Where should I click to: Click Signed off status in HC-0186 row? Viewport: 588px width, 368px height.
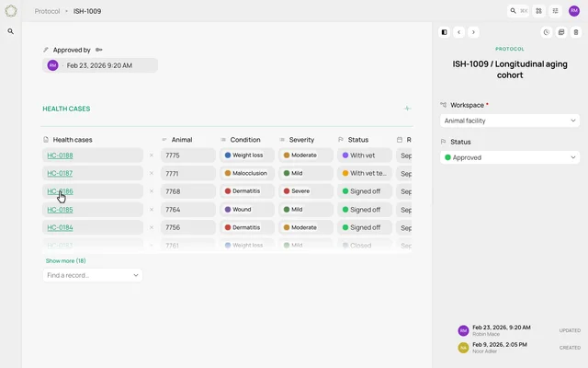(x=361, y=191)
